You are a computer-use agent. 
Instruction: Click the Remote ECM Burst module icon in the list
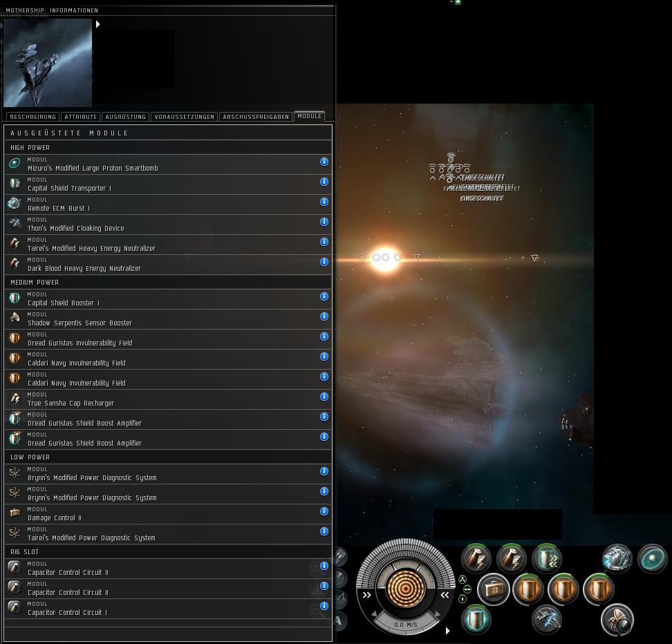(x=15, y=203)
